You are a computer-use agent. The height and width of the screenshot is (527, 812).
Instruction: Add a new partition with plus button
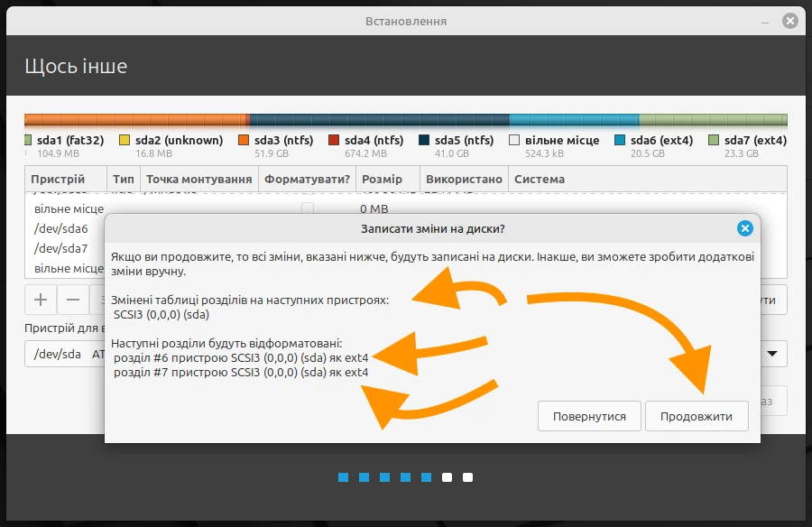(x=41, y=300)
